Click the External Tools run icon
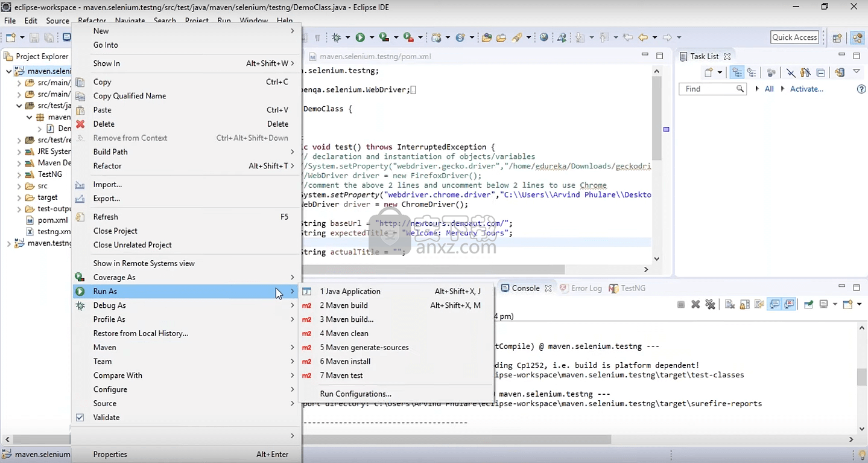This screenshot has height=463, width=868. pos(408,37)
